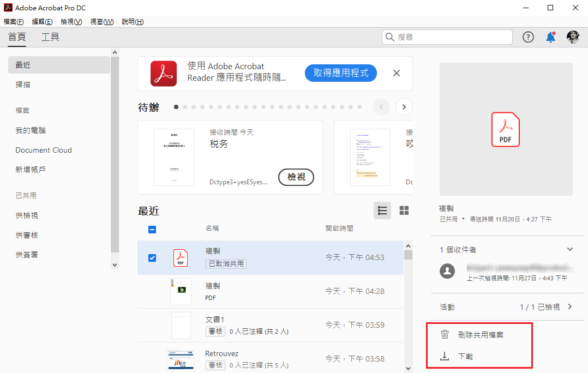Go to next 待辦 card with right arrow

pyautogui.click(x=404, y=107)
